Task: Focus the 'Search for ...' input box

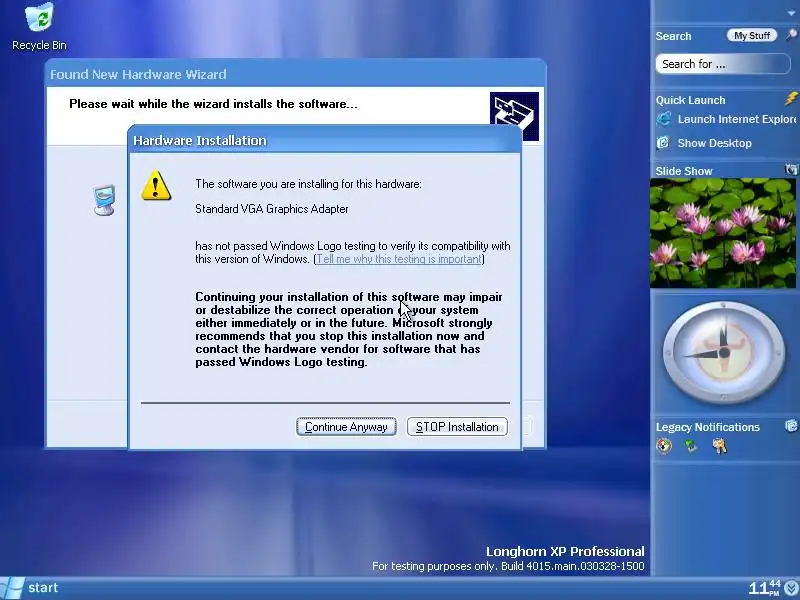Action: pyautogui.click(x=723, y=64)
